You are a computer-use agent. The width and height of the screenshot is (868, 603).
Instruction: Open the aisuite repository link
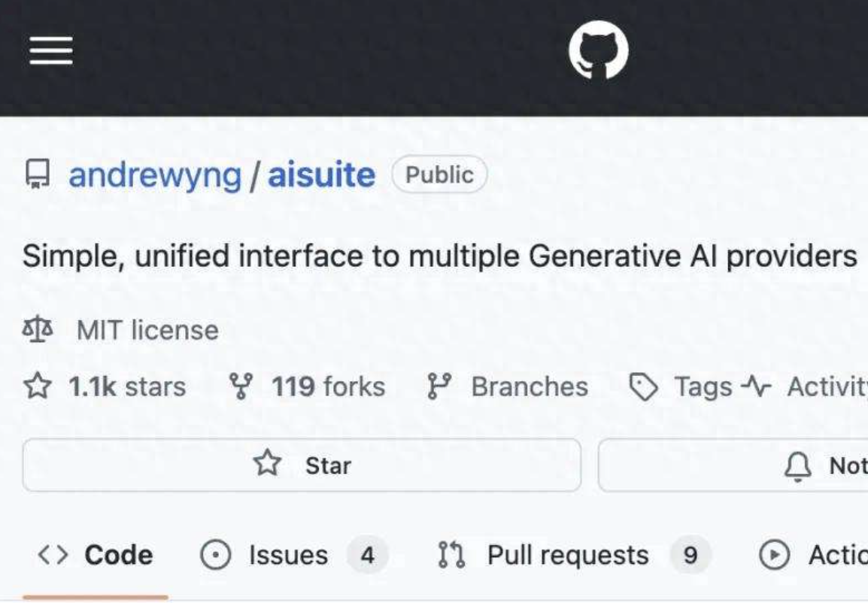321,175
